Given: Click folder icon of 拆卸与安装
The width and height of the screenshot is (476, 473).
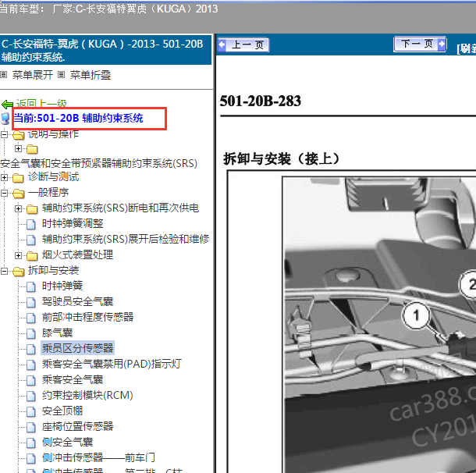Looking at the screenshot, I should pos(18,271).
